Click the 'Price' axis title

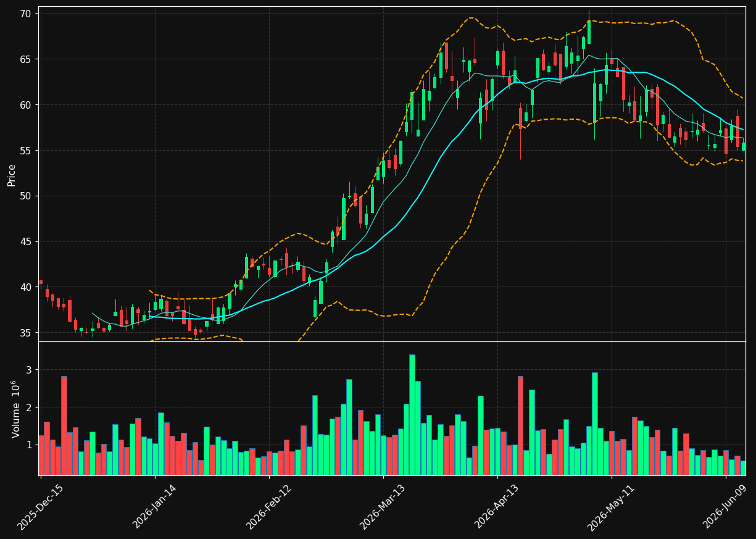tap(12, 175)
